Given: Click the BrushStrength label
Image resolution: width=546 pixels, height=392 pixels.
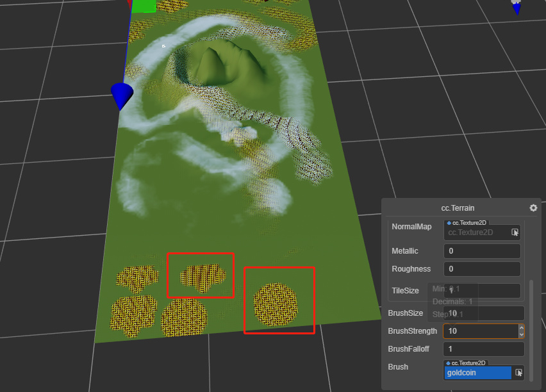Looking at the screenshot, I should 412,331.
